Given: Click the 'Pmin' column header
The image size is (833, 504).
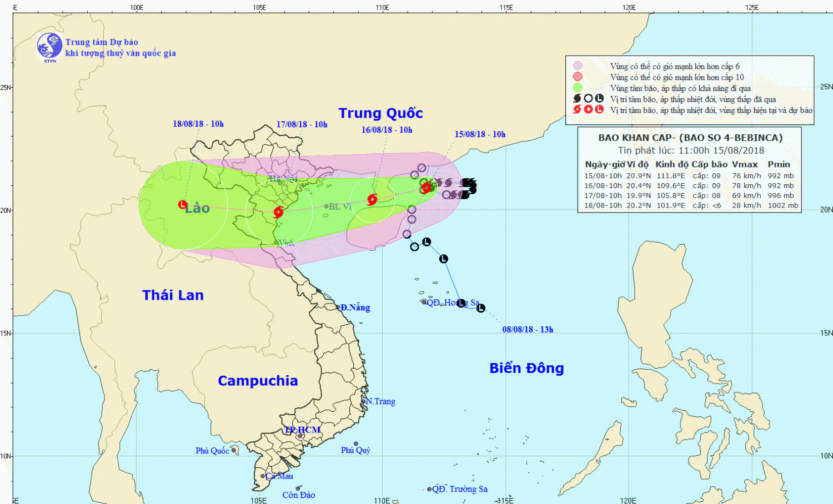Looking at the screenshot, I should click(x=779, y=164).
